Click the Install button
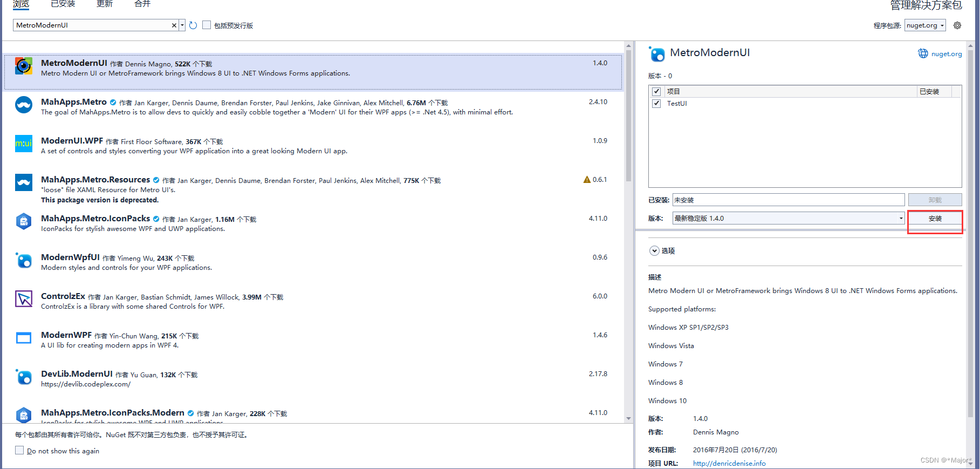Image resolution: width=980 pixels, height=469 pixels. click(x=935, y=219)
